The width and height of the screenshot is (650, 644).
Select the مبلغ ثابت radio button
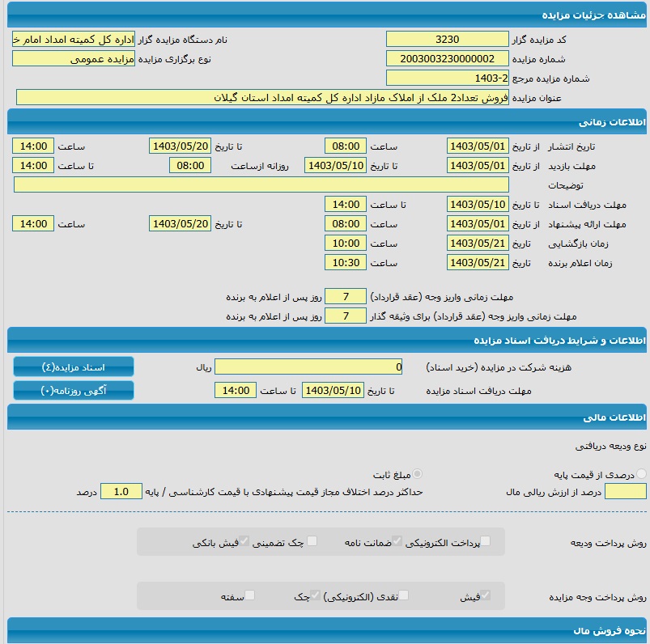pos(418,473)
